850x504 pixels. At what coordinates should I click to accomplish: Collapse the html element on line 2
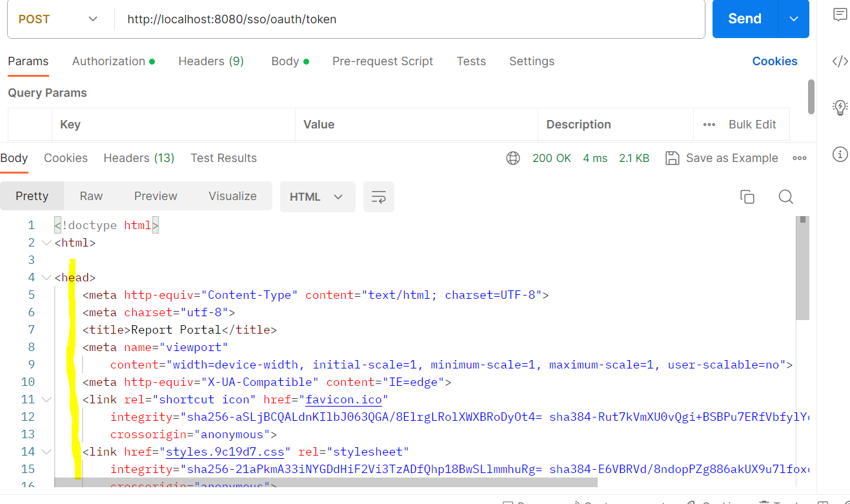(46, 242)
